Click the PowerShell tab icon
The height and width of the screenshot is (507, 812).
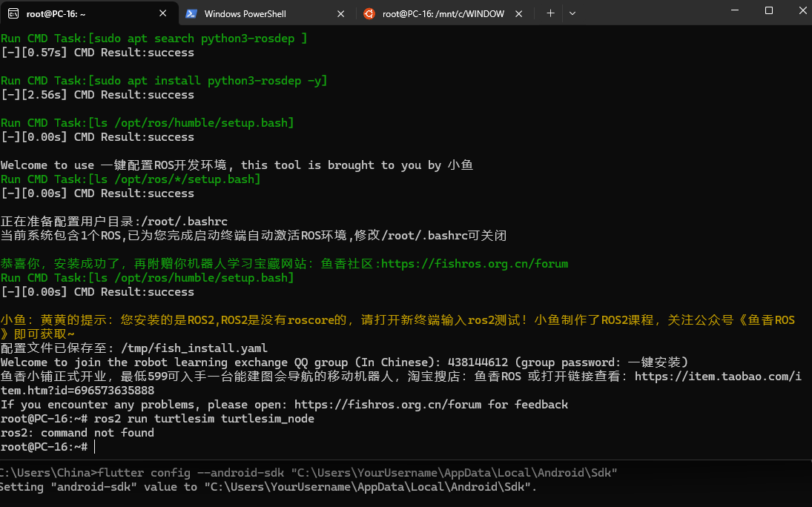click(191, 14)
